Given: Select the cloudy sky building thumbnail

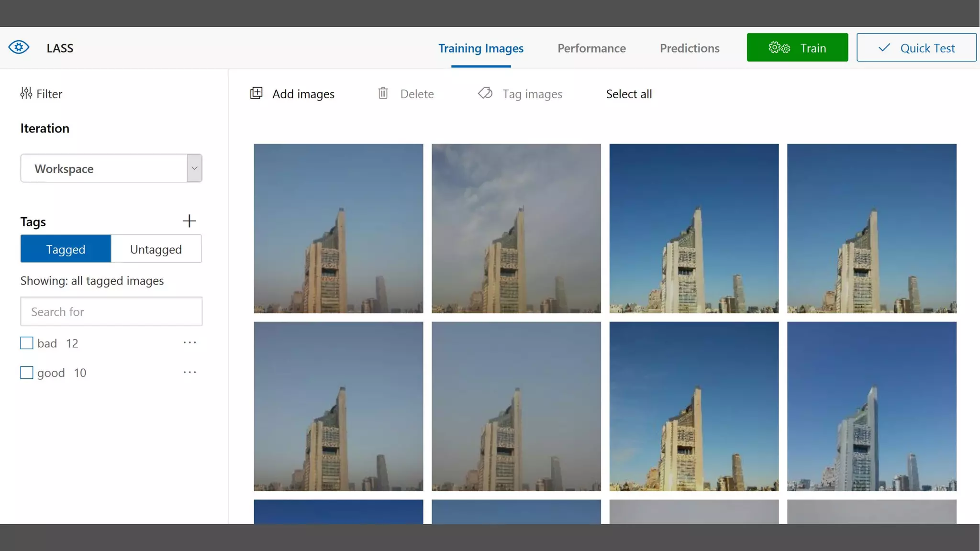Looking at the screenshot, I should click(516, 229).
